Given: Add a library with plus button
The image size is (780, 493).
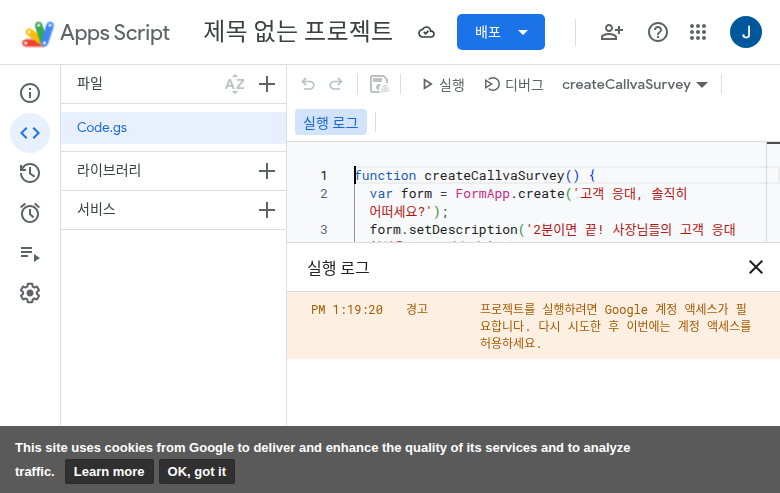Looking at the screenshot, I should 266,171.
